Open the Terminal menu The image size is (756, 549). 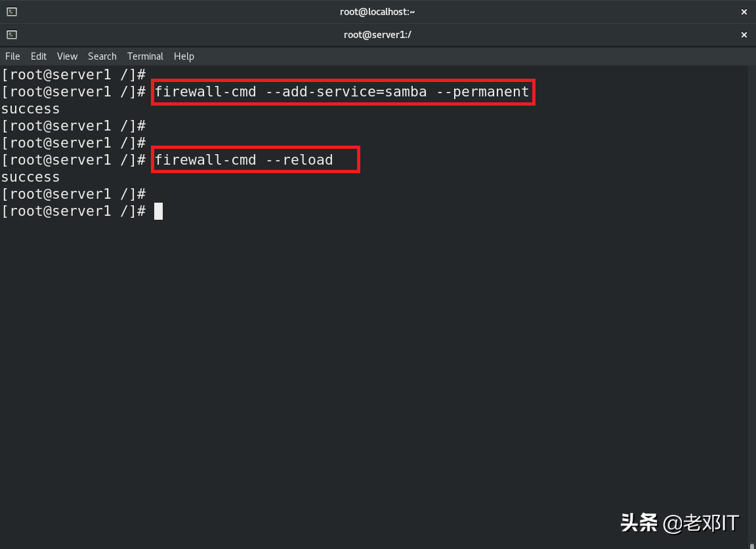coord(145,56)
